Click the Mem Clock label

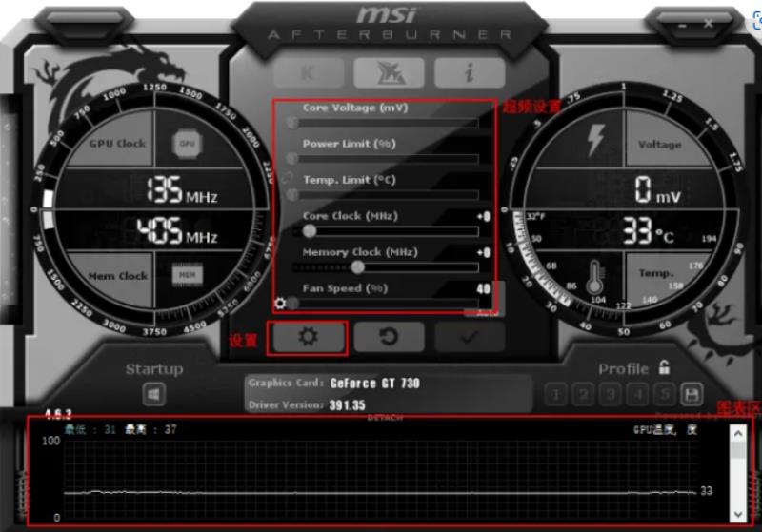click(x=117, y=276)
